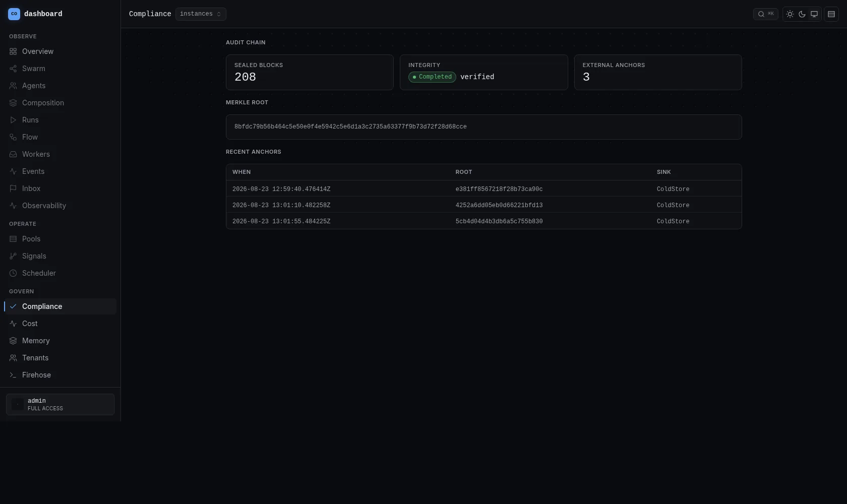
Task: Click the ROOT column header
Action: (464, 172)
